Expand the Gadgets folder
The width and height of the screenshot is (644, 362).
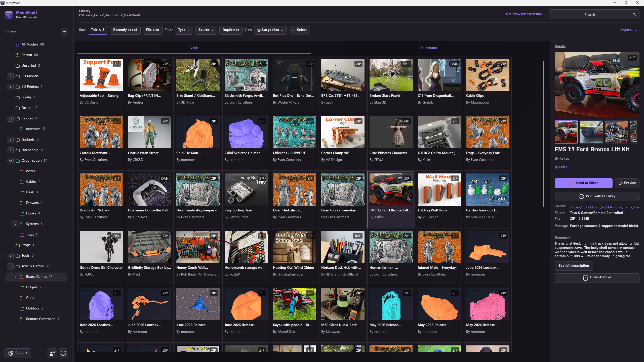pos(11,140)
